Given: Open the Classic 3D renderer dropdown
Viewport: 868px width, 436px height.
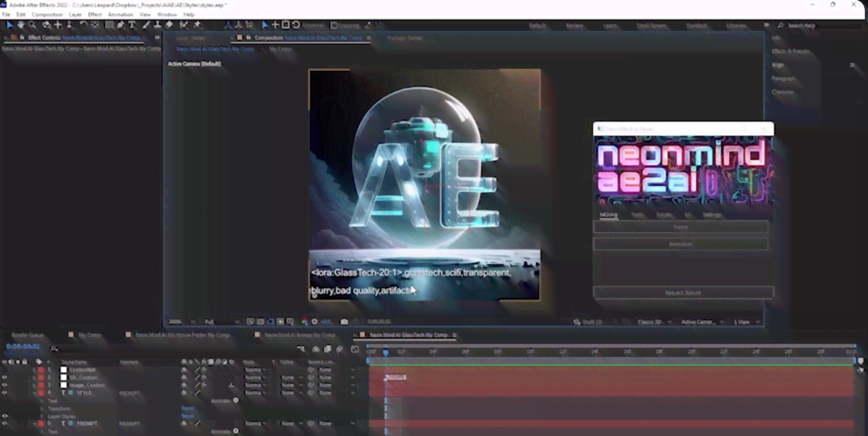Looking at the screenshot, I should pos(654,322).
